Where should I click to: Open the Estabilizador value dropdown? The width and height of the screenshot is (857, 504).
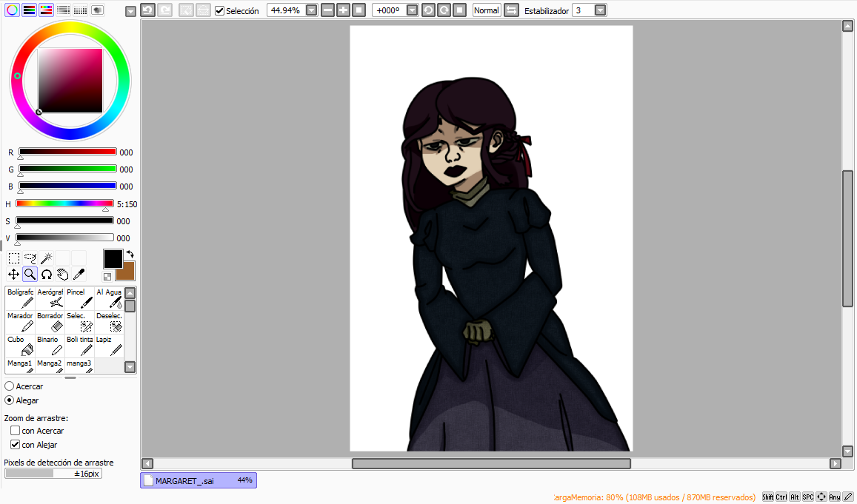(600, 10)
